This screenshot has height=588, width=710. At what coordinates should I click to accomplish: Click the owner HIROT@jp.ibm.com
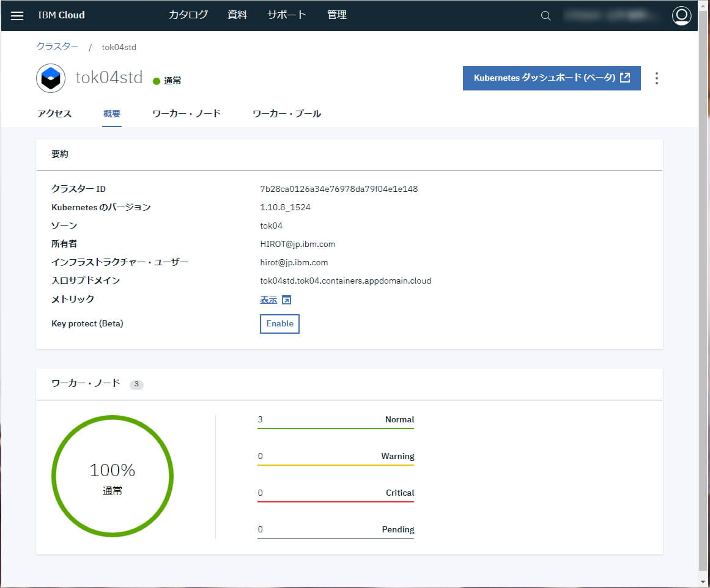pyautogui.click(x=297, y=244)
